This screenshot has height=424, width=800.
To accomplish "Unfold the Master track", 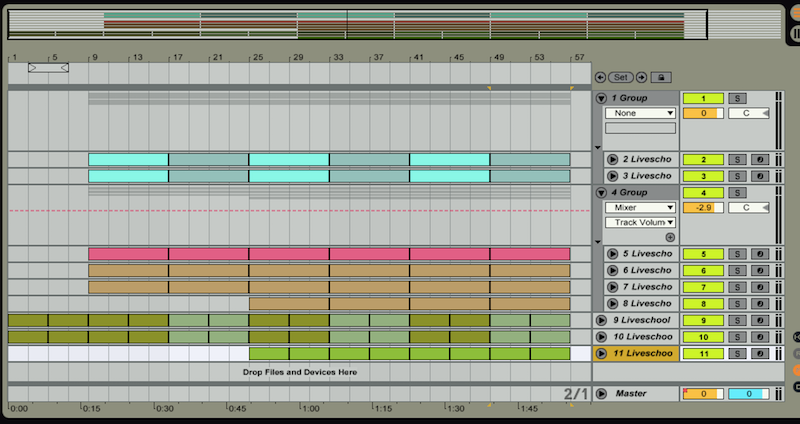I will [602, 394].
